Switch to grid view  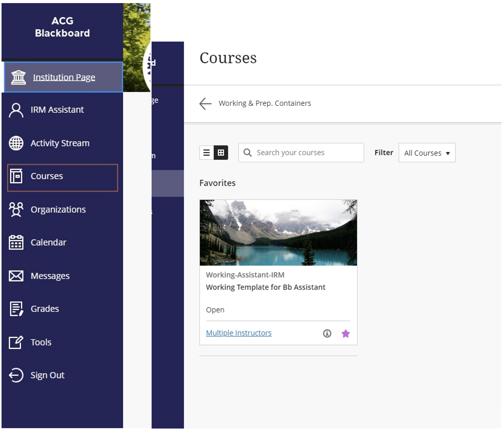point(221,152)
